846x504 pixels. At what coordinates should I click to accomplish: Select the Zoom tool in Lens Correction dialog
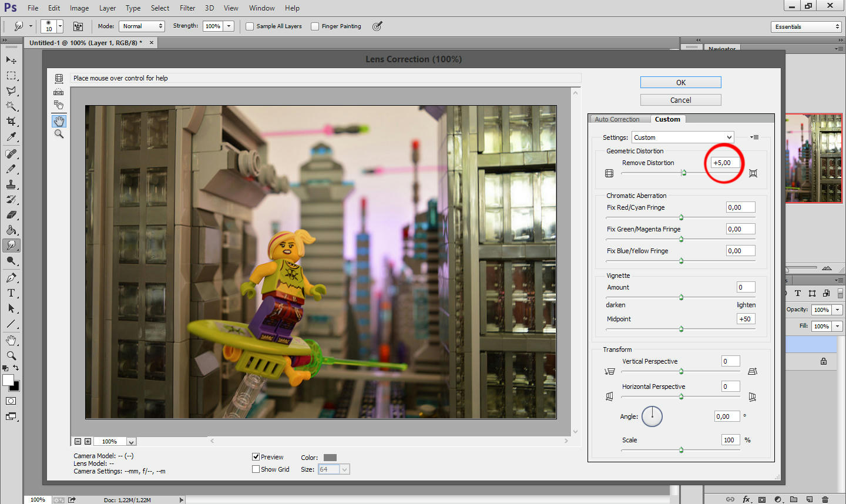click(x=59, y=134)
